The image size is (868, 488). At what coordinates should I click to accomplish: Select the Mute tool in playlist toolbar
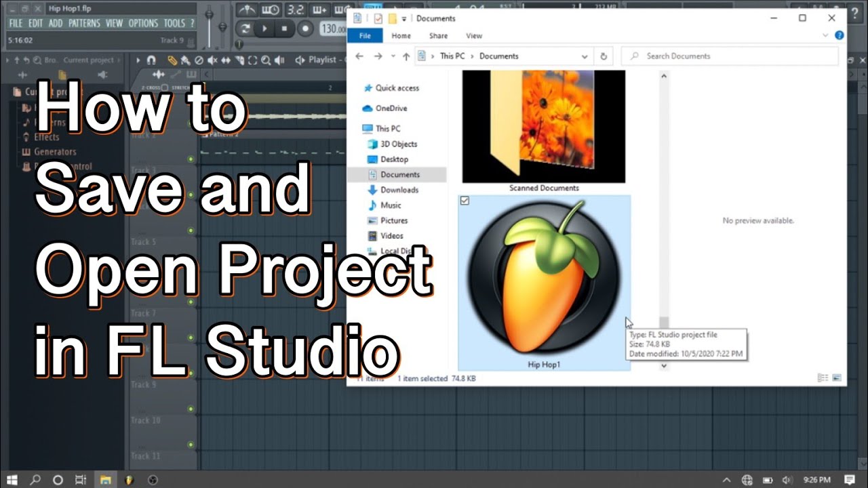(212, 60)
